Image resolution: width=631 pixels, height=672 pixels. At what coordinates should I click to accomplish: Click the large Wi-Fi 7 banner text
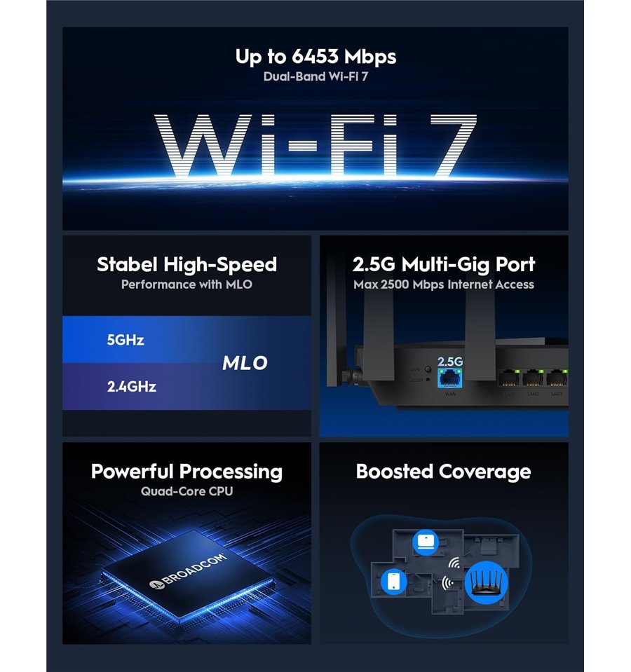315,146
